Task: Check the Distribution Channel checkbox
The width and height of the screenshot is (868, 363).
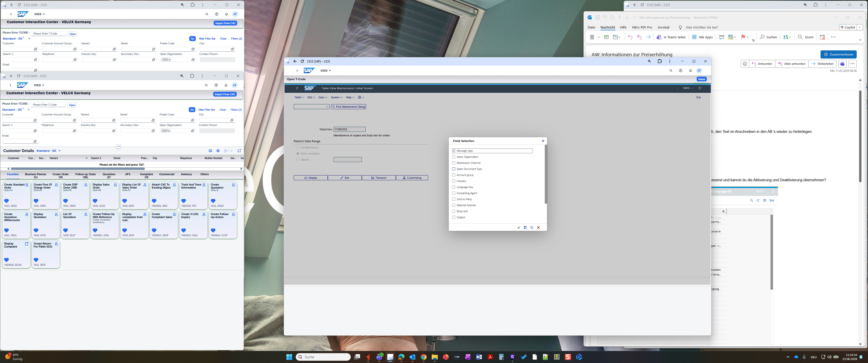Action: tap(453, 163)
